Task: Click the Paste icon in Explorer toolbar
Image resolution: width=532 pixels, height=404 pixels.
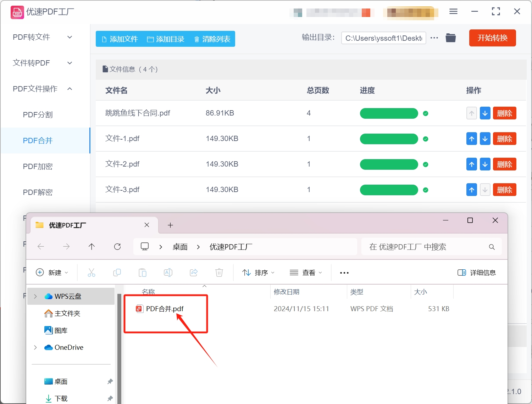Action: (143, 273)
